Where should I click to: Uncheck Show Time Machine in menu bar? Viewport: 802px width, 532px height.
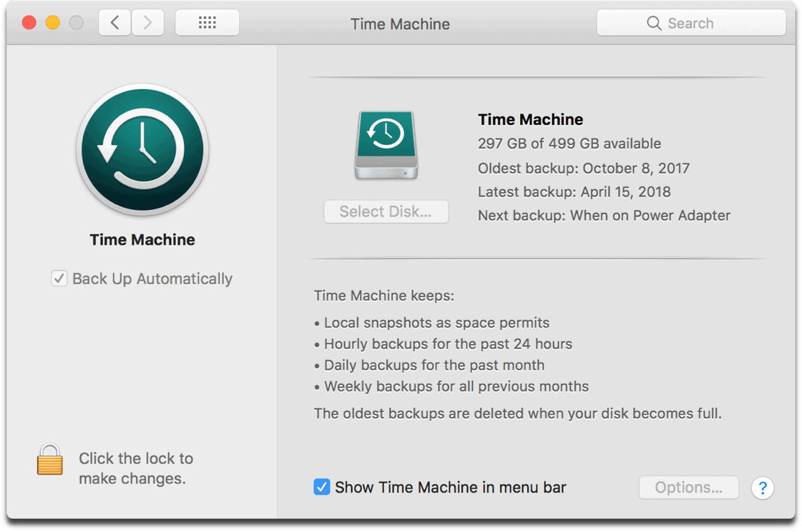[321, 487]
